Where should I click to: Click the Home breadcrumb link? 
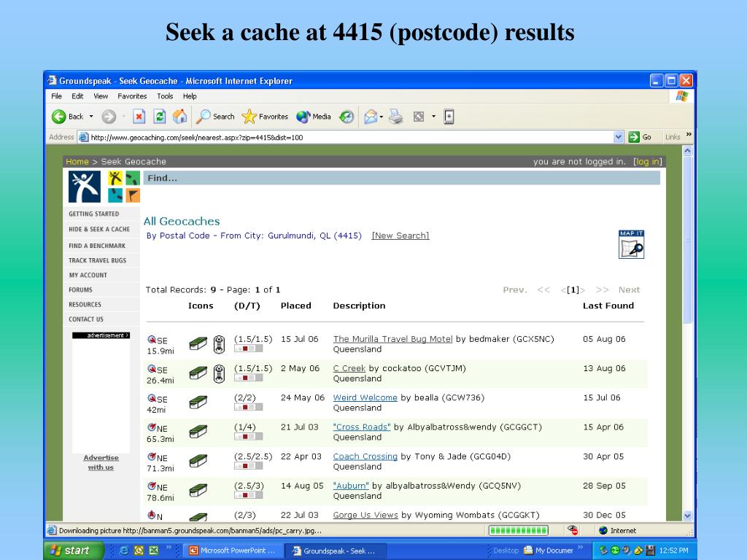(77, 161)
